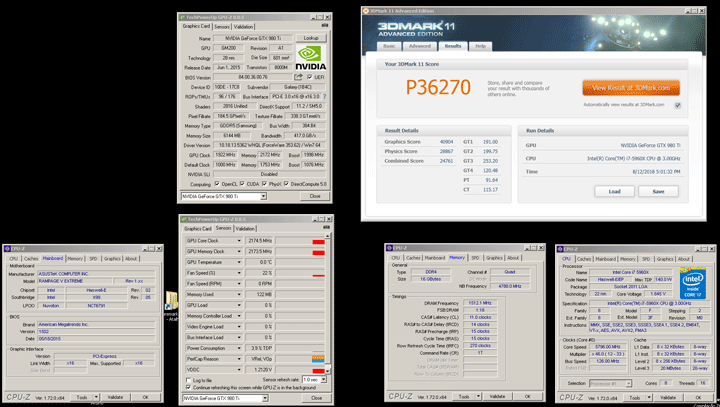This screenshot has width=720, height=407.
Task: Click View Result at 3DMark.com button
Action: [x=631, y=88]
